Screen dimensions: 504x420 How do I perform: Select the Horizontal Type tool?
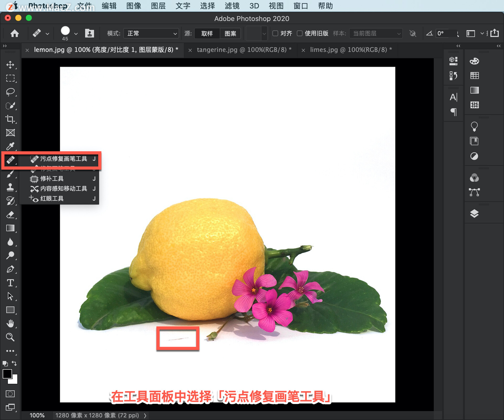click(10, 283)
